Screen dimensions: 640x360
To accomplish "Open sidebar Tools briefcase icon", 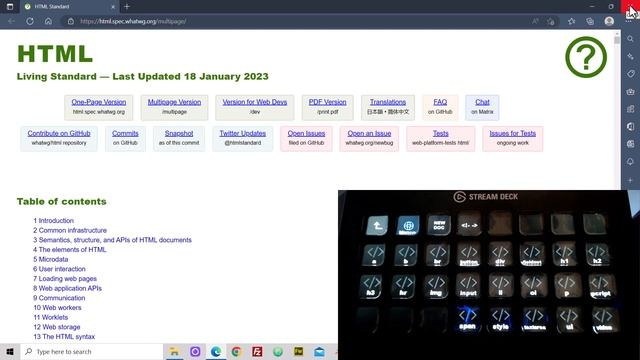I will 631,91.
